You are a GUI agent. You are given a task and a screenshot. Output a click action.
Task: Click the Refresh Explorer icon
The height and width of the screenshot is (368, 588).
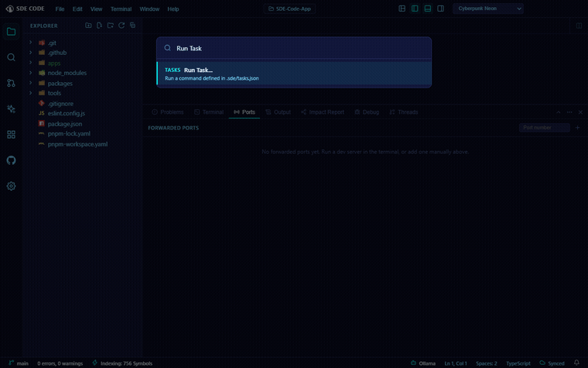click(121, 26)
